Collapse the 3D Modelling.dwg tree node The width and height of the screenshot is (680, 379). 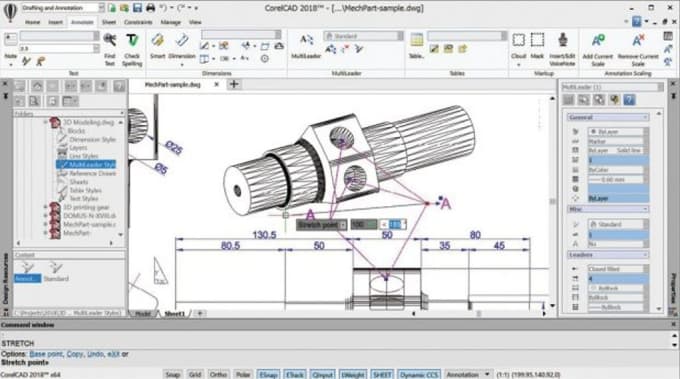(46, 122)
